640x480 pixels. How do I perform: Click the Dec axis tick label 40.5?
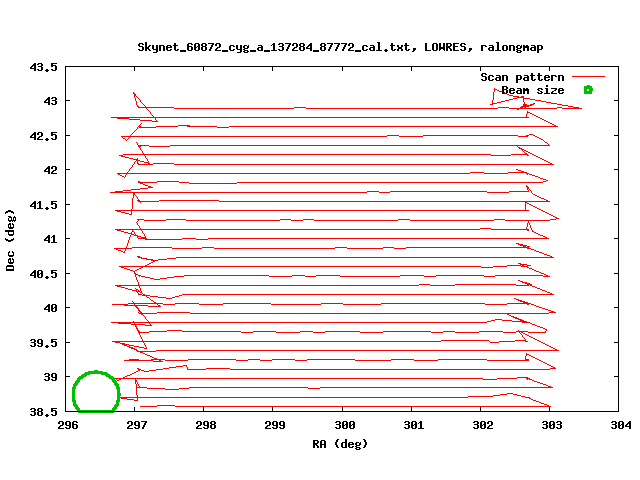point(44,274)
